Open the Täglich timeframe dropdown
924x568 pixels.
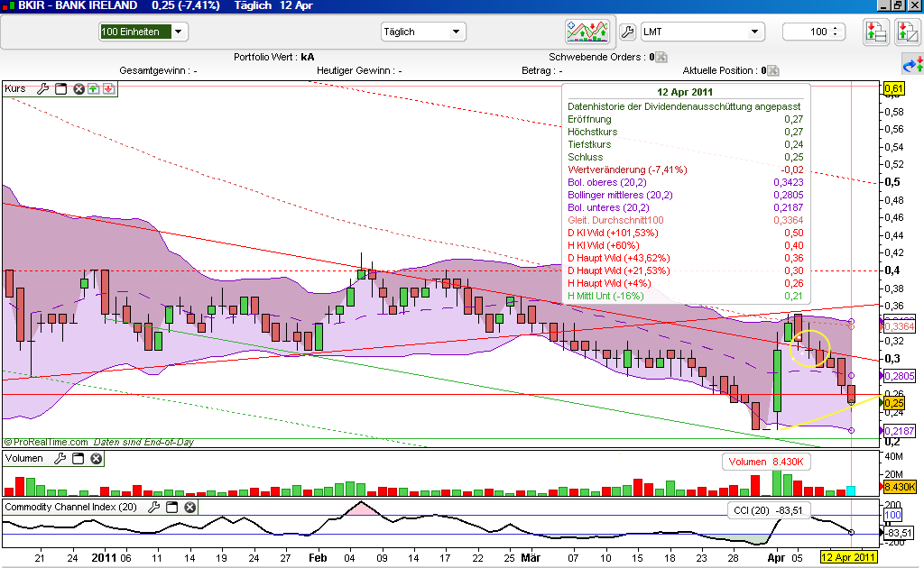[x=456, y=32]
